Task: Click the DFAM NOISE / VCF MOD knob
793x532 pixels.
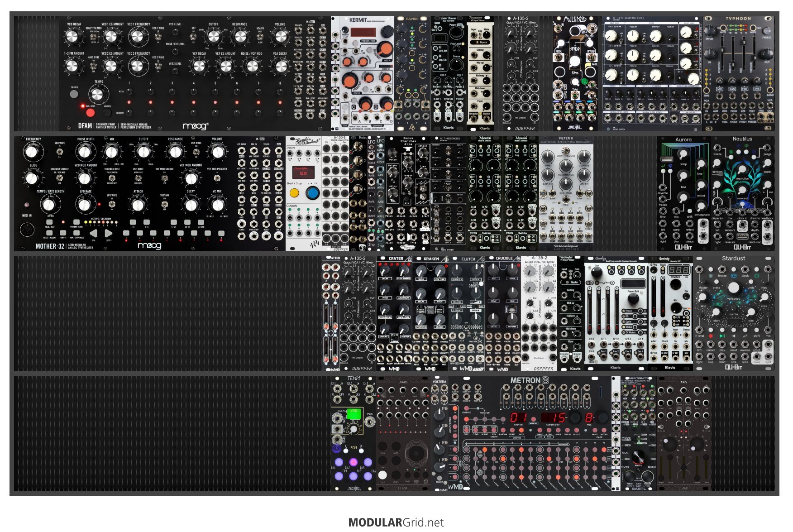Action: [x=252, y=66]
